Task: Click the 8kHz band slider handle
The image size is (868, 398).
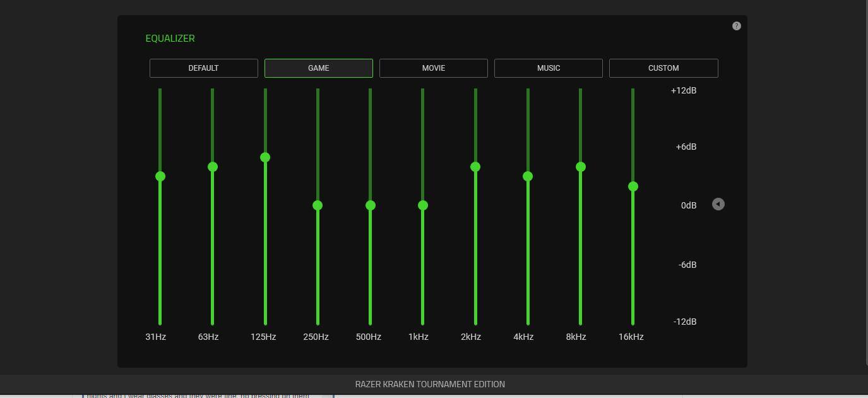Action: click(581, 167)
